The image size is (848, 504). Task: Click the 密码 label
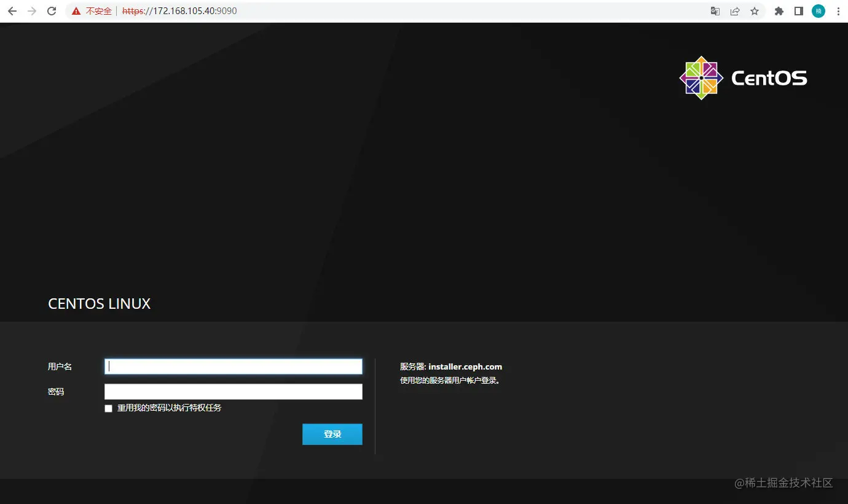(x=56, y=392)
